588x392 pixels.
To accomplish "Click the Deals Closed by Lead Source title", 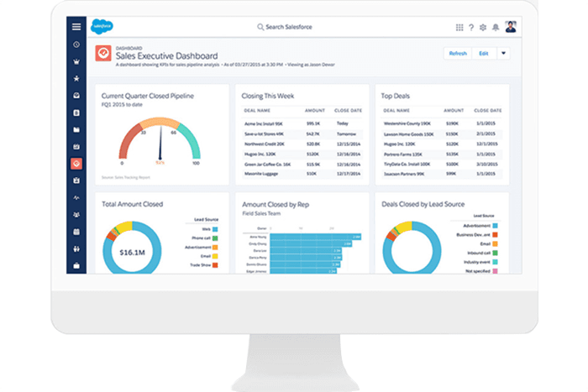I will pyautogui.click(x=423, y=204).
